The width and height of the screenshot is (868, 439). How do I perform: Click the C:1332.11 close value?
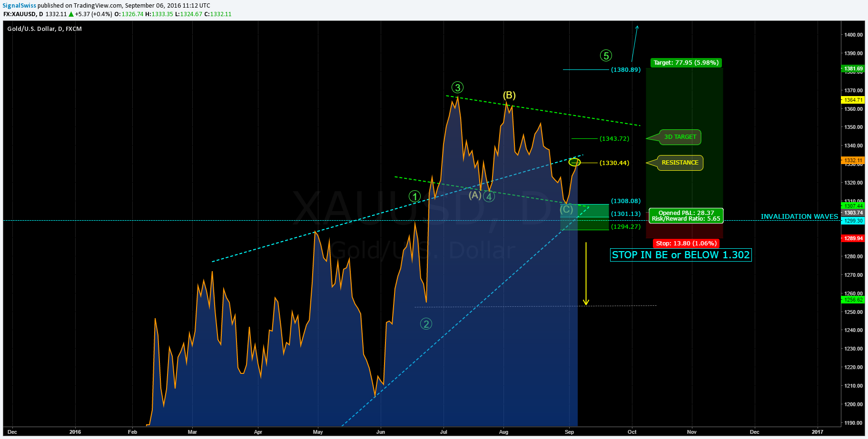[x=218, y=14]
